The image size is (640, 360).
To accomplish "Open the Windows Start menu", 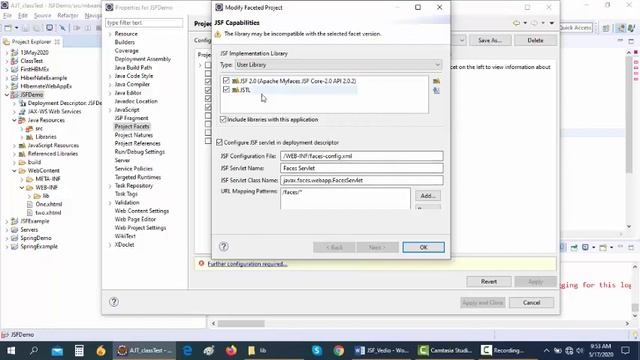I will pos(11,350).
